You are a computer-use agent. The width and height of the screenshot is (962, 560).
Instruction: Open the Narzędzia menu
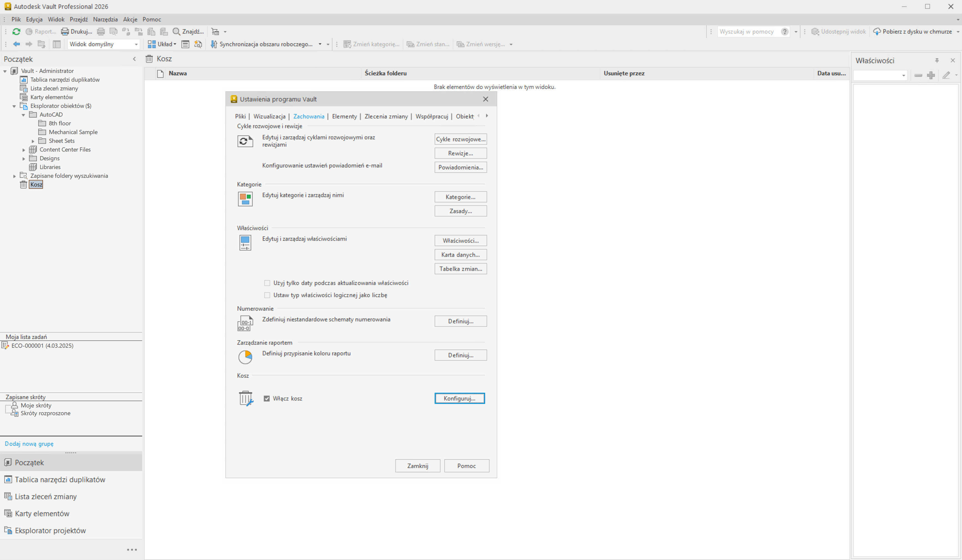point(105,19)
